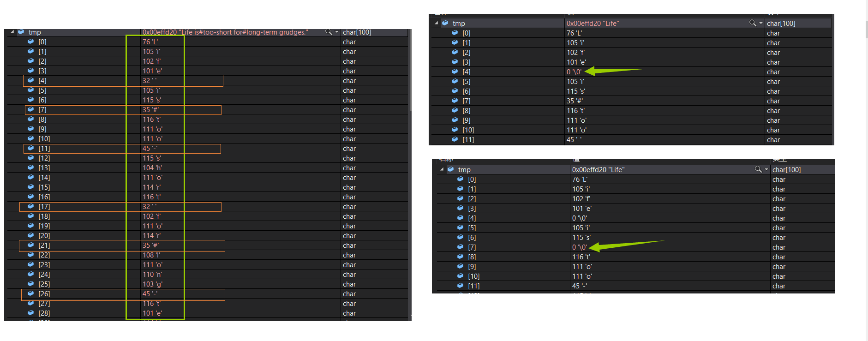Select the 45 '-' value of element [26]
This screenshot has height=341, width=868.
click(x=150, y=293)
